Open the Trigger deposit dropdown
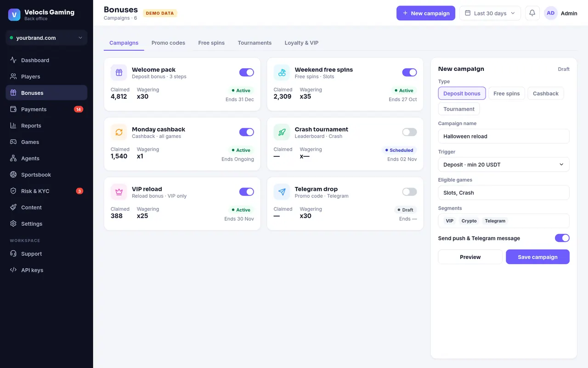The image size is (588, 368). tap(504, 164)
